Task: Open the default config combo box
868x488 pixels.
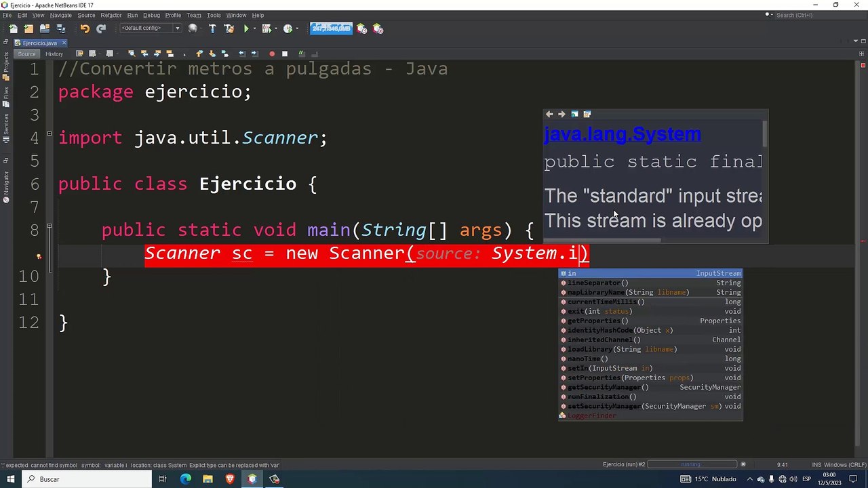Action: pyautogui.click(x=151, y=28)
